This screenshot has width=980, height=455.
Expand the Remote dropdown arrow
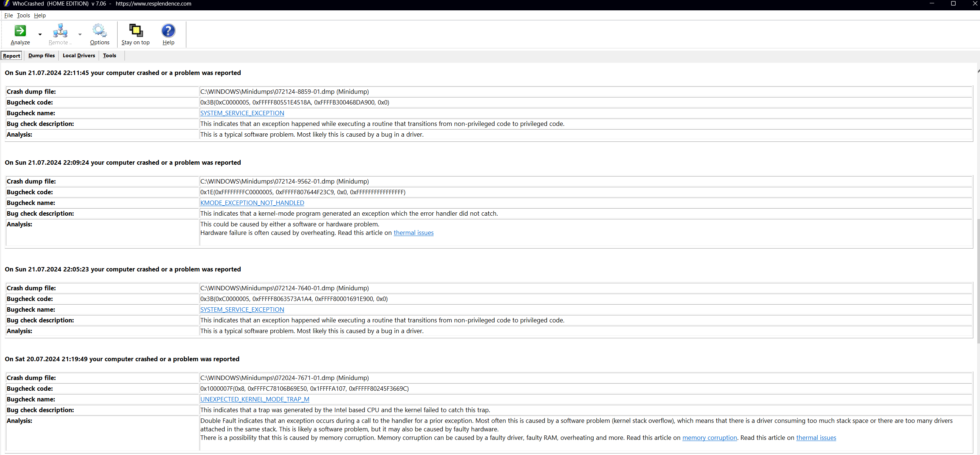[x=80, y=35]
